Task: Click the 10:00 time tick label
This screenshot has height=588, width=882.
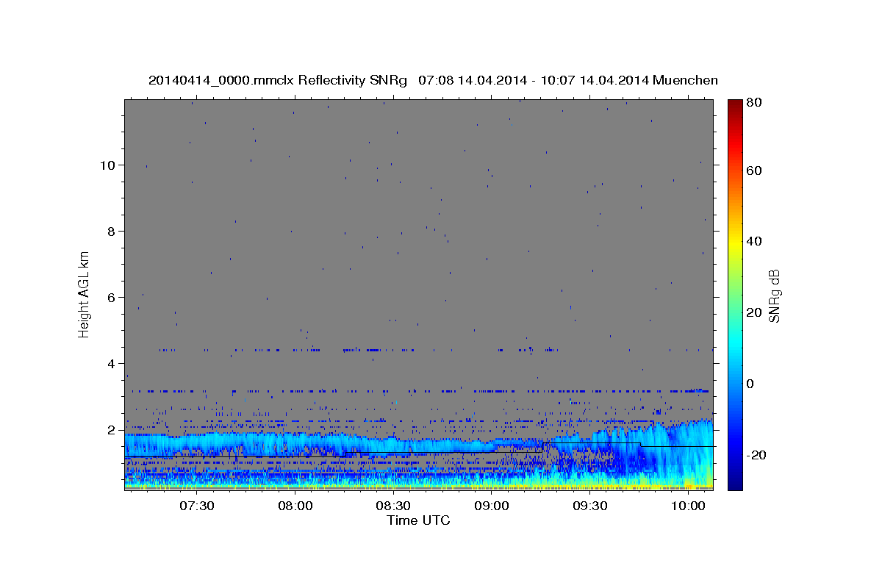Action: click(x=688, y=506)
